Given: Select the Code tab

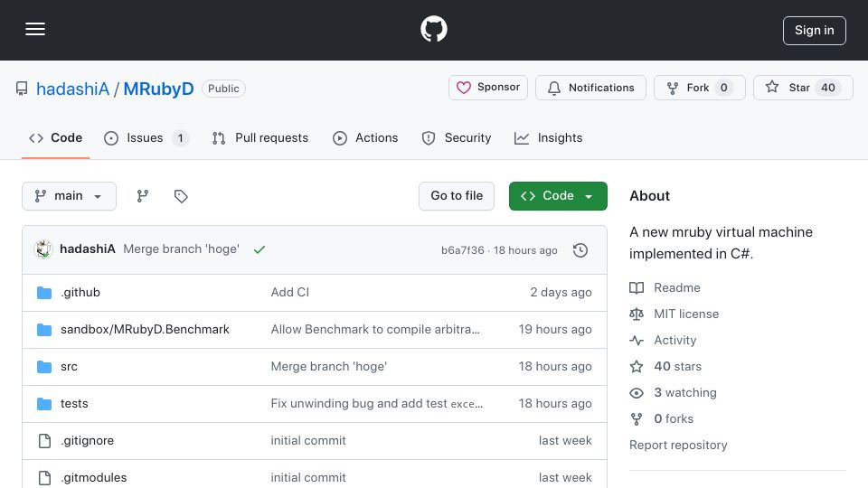Looking at the screenshot, I should tap(55, 137).
